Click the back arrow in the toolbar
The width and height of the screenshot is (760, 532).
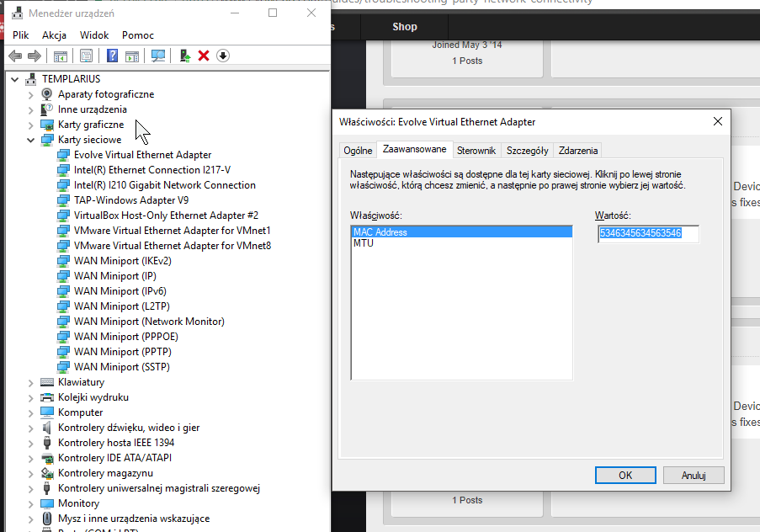tap(14, 56)
